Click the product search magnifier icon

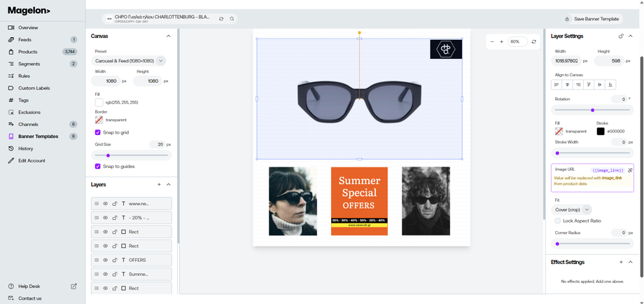tap(232, 19)
